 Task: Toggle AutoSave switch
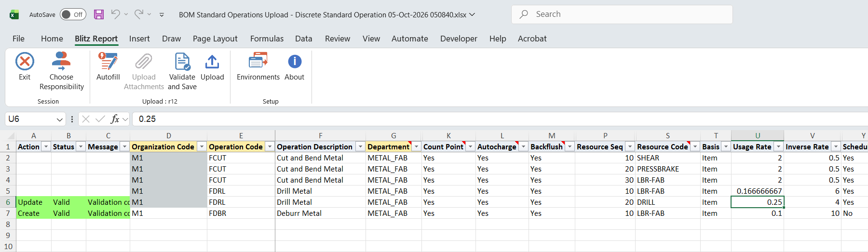(73, 14)
